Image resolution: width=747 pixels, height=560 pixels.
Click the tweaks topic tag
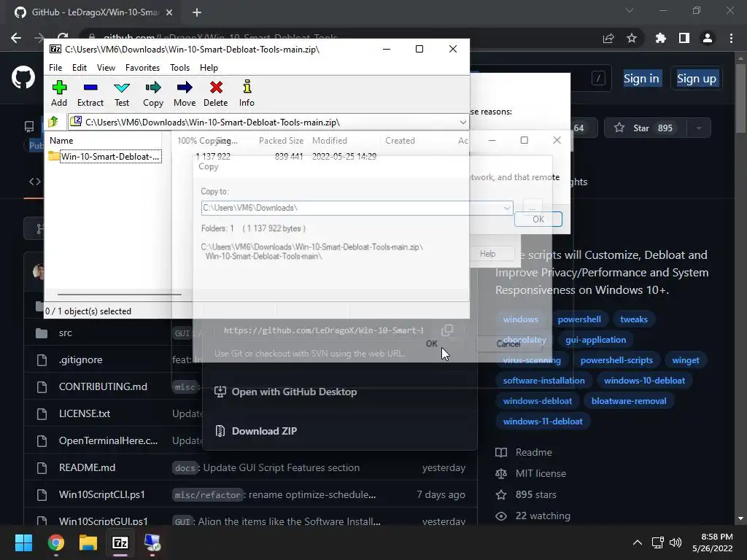(x=634, y=319)
